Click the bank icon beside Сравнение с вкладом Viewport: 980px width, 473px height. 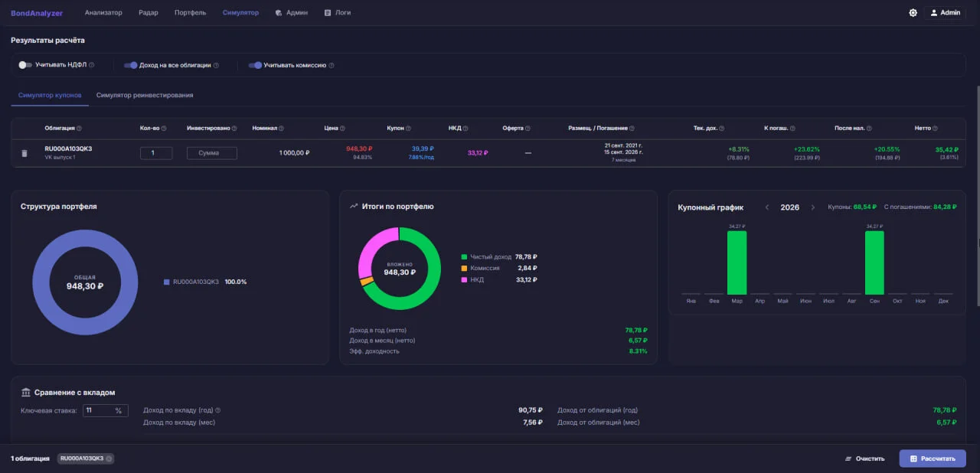coord(26,393)
